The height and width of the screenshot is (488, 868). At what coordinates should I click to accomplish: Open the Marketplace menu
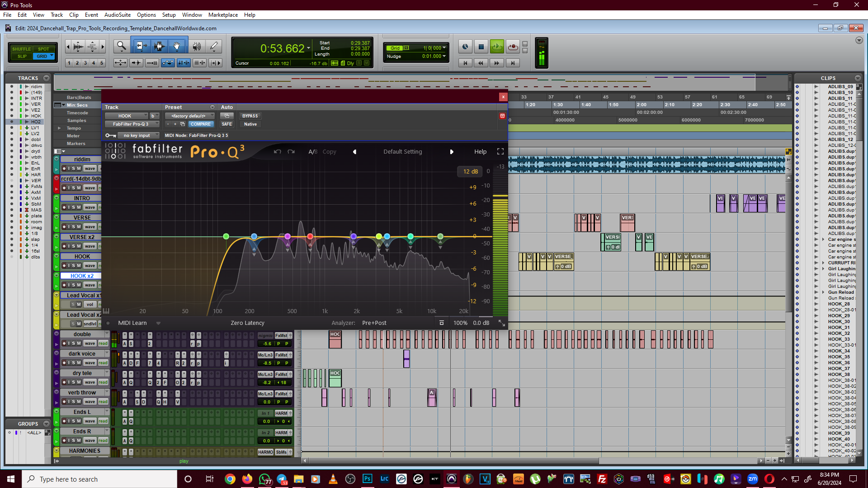click(223, 15)
